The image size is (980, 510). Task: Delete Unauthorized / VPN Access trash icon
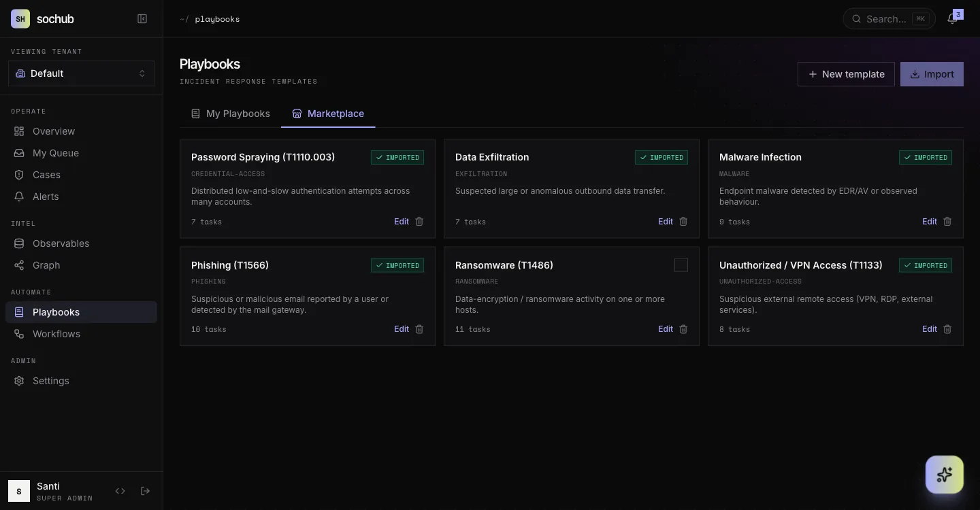pyautogui.click(x=947, y=329)
